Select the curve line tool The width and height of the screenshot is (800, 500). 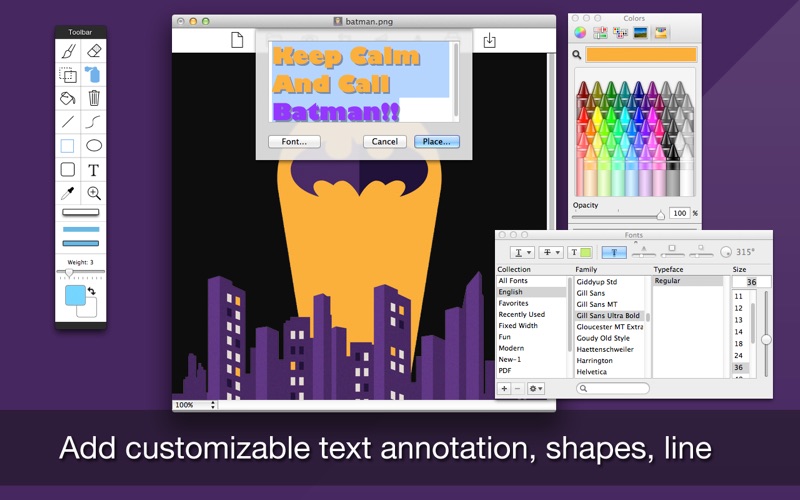click(x=93, y=121)
